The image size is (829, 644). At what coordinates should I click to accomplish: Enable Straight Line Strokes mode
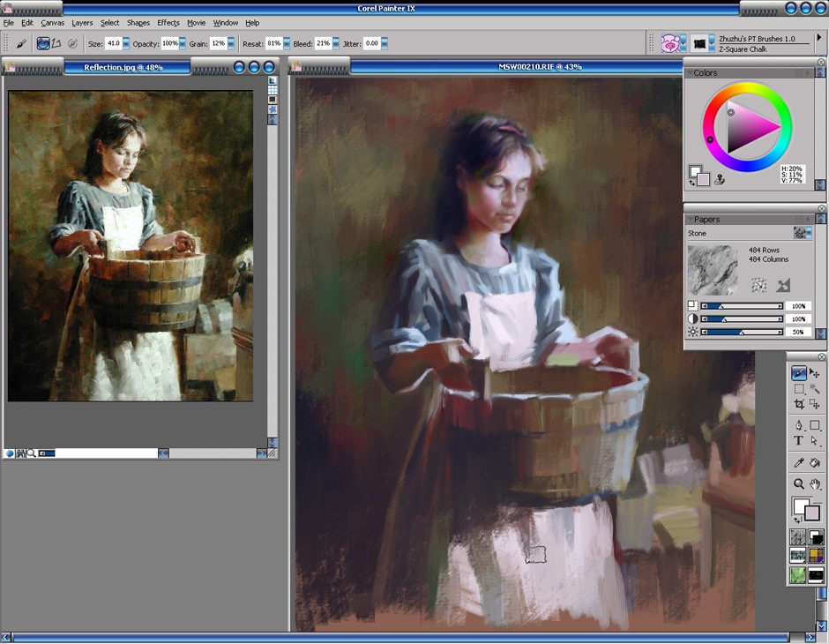tap(56, 43)
